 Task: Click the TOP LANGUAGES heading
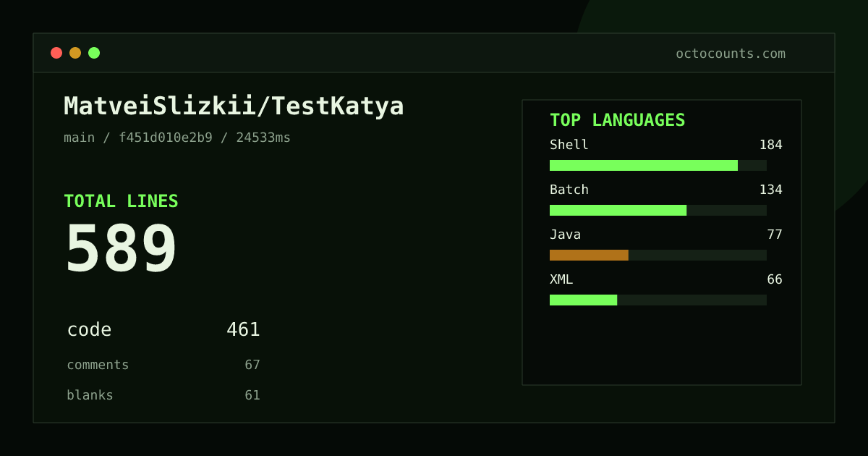[617, 120]
